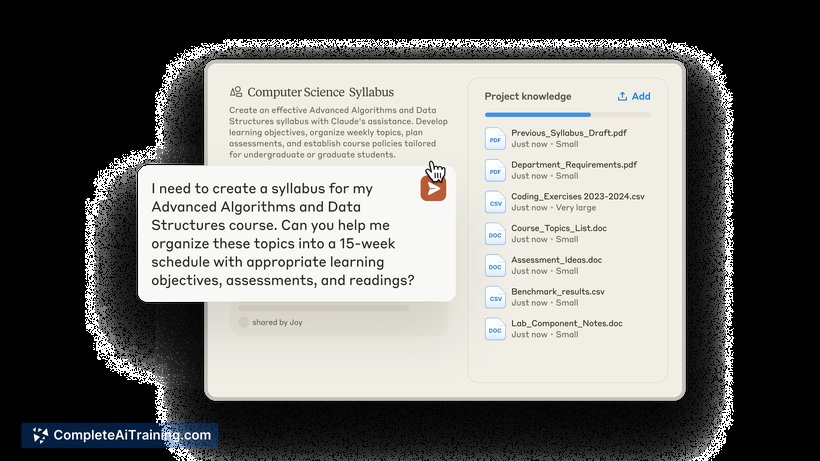The width and height of the screenshot is (820, 461).
Task: Click the project description about Advanced Algorithms syllabus
Action: pos(338,132)
